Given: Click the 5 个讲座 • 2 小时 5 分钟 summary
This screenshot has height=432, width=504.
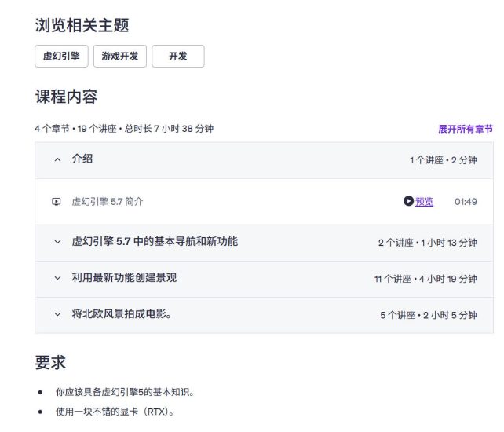Looking at the screenshot, I should [x=429, y=315].
